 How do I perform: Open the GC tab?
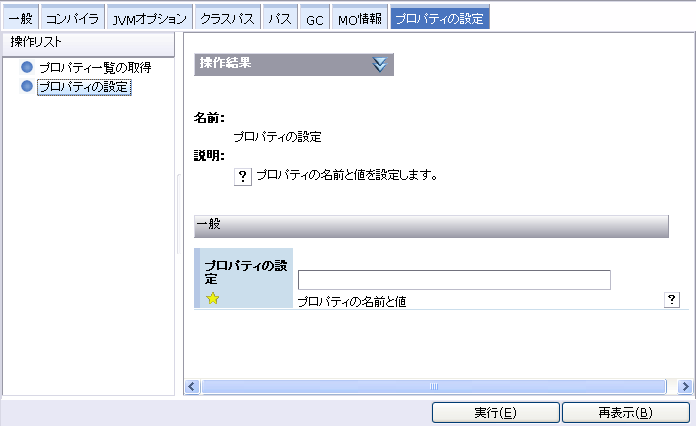point(314,19)
